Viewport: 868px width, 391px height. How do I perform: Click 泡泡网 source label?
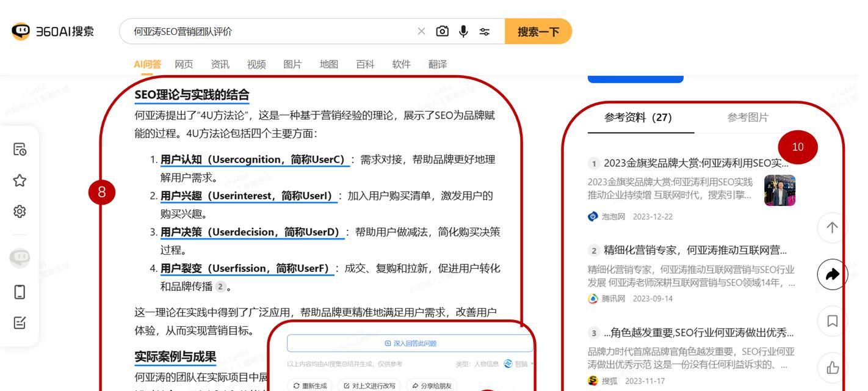point(613,217)
